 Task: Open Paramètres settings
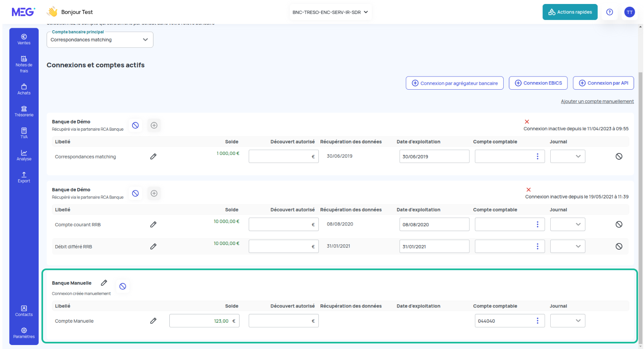tap(24, 333)
